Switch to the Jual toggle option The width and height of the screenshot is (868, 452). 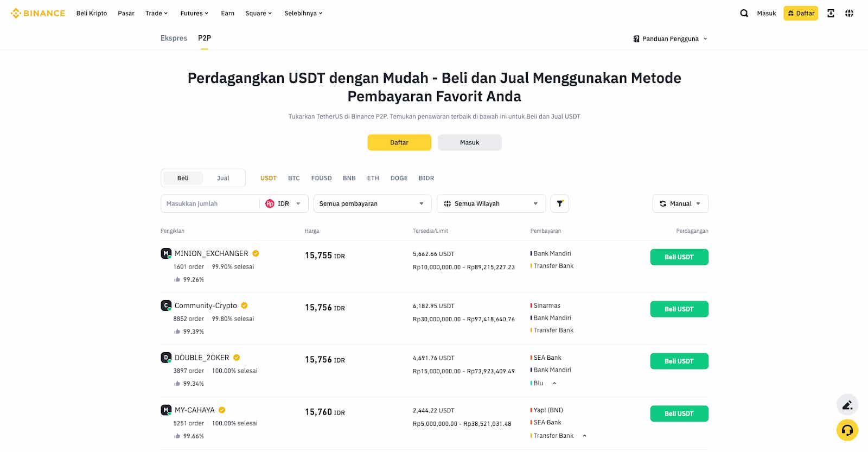coord(223,178)
